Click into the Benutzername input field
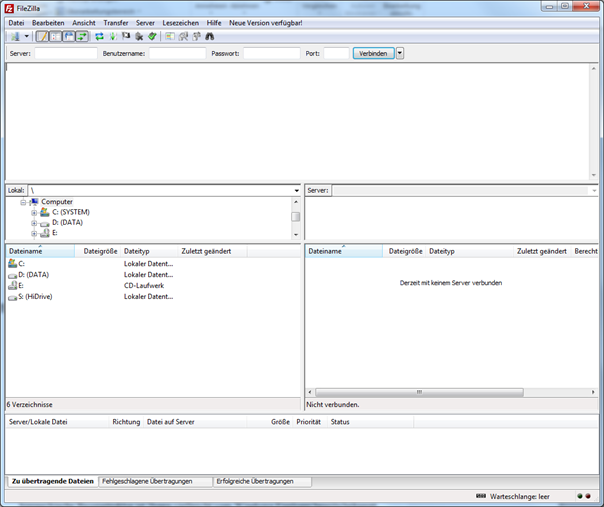 177,53
